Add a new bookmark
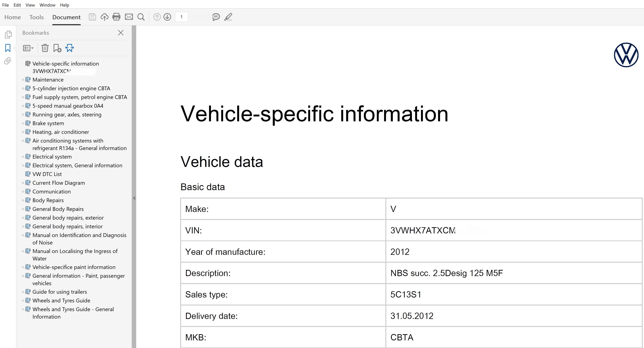 [x=57, y=48]
